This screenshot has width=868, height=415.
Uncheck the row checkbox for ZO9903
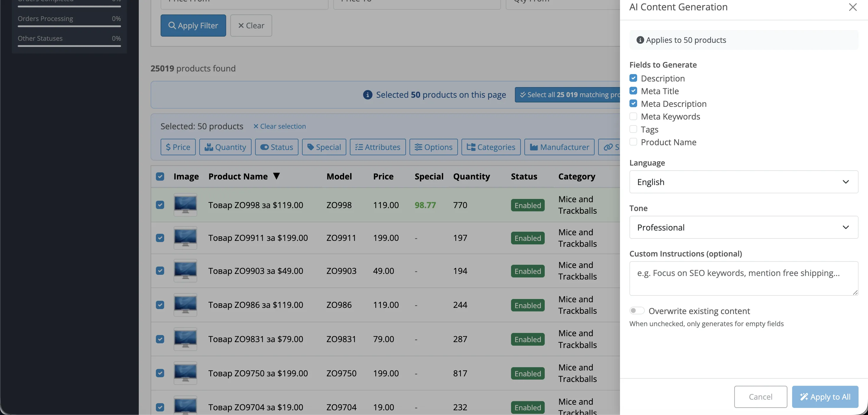coord(160,271)
